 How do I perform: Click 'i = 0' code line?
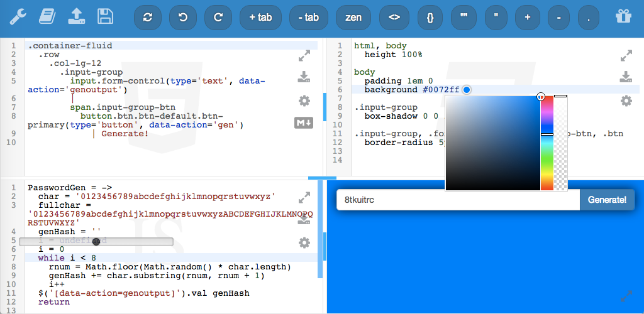tap(52, 249)
